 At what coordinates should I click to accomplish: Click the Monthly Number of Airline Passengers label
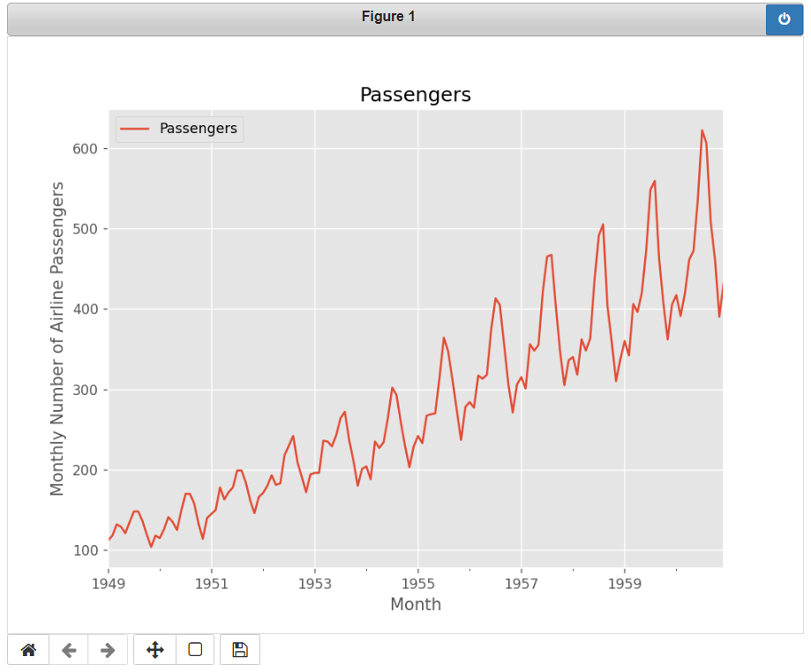click(57, 339)
